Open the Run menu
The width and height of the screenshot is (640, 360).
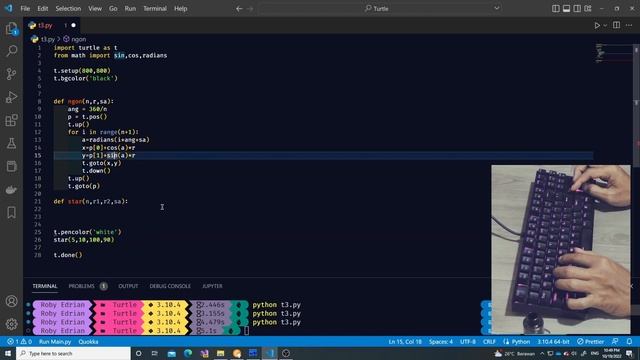pyautogui.click(x=130, y=9)
